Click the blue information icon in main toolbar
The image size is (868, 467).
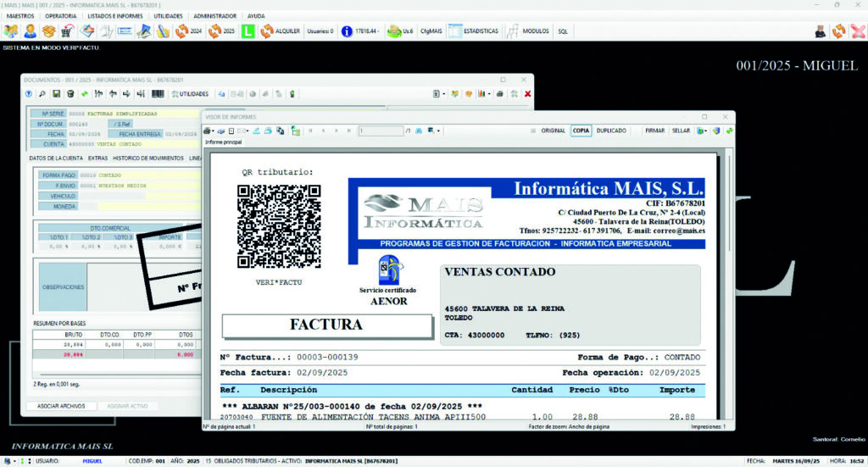click(347, 31)
